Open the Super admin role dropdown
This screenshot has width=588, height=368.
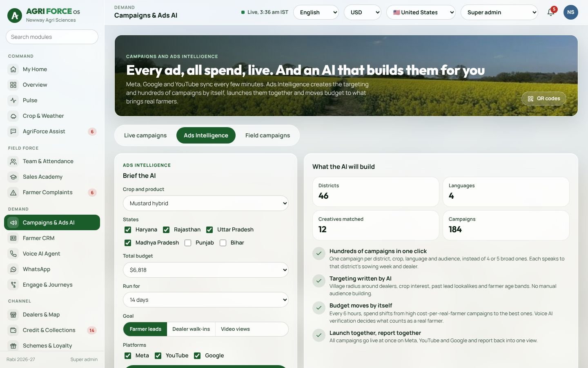click(x=499, y=12)
